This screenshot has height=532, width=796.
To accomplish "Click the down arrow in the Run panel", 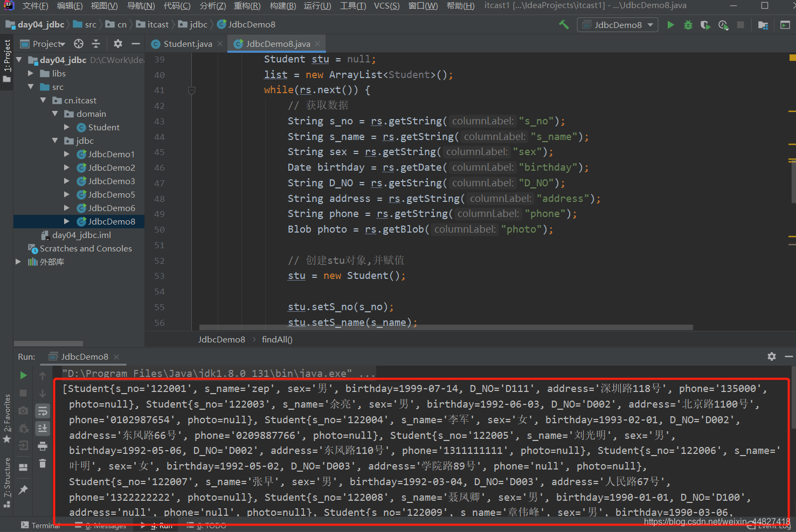I will (43, 393).
